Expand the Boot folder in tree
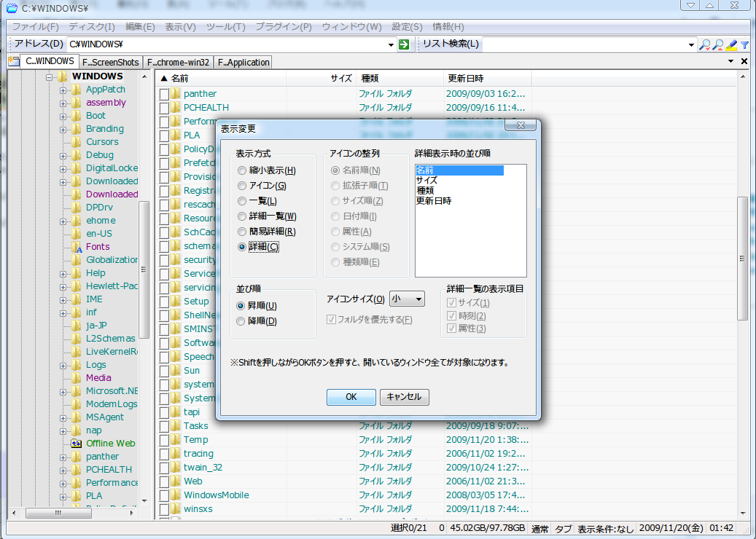This screenshot has height=539, width=756. pos(63,117)
